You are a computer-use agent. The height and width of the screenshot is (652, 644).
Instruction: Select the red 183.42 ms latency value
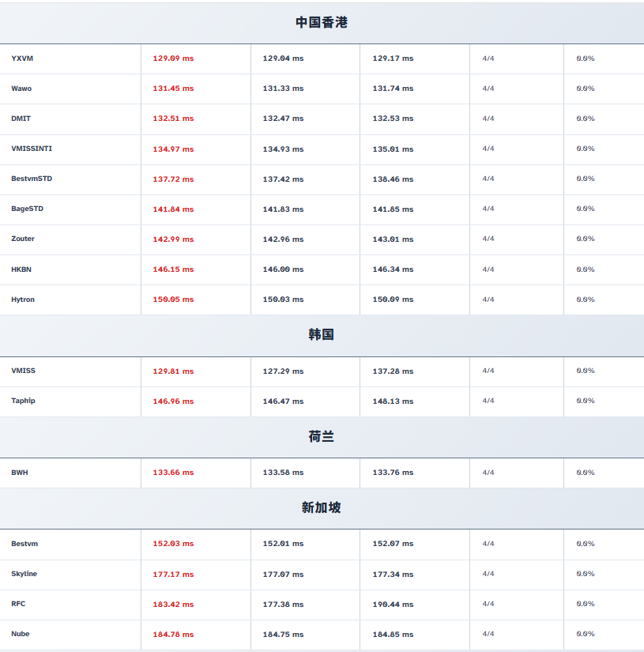tap(173, 605)
